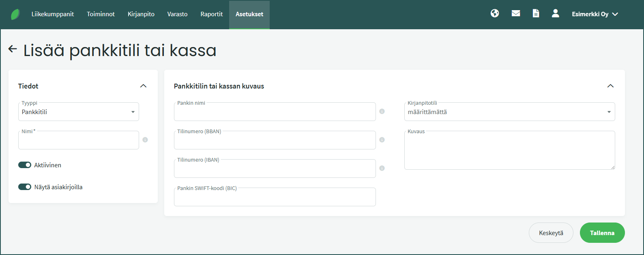Open the globe language icon

point(495,13)
